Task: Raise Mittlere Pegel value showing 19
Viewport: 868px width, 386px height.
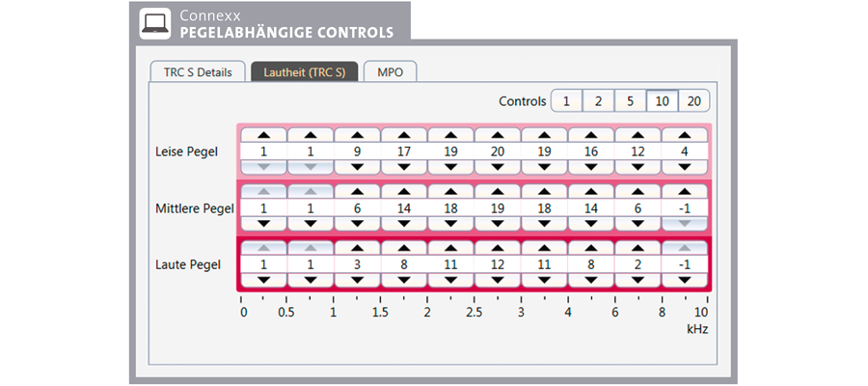Action: pos(498,192)
